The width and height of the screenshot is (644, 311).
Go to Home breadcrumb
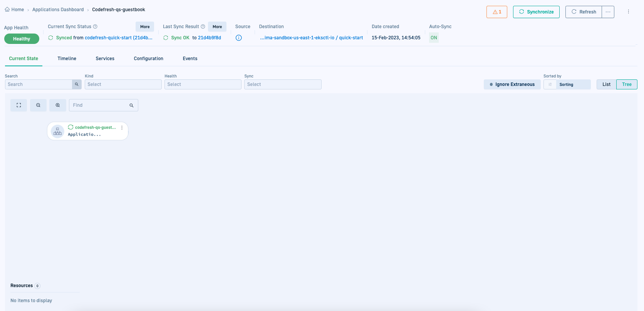18,10
